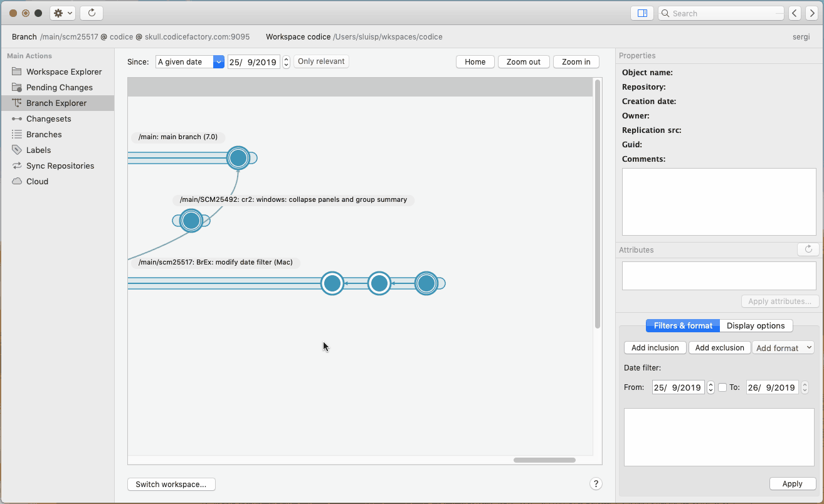The height and width of the screenshot is (504, 824).
Task: Open Sync Repositories view
Action: (60, 165)
